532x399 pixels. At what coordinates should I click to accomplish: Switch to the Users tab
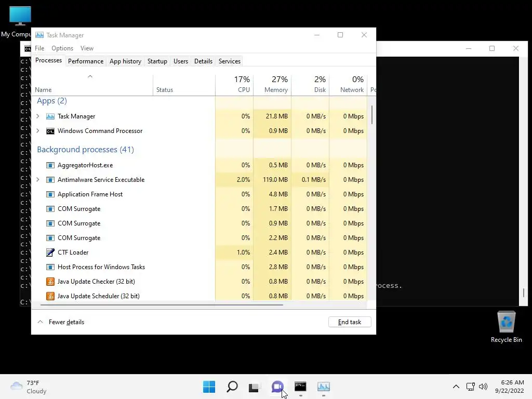click(x=180, y=61)
